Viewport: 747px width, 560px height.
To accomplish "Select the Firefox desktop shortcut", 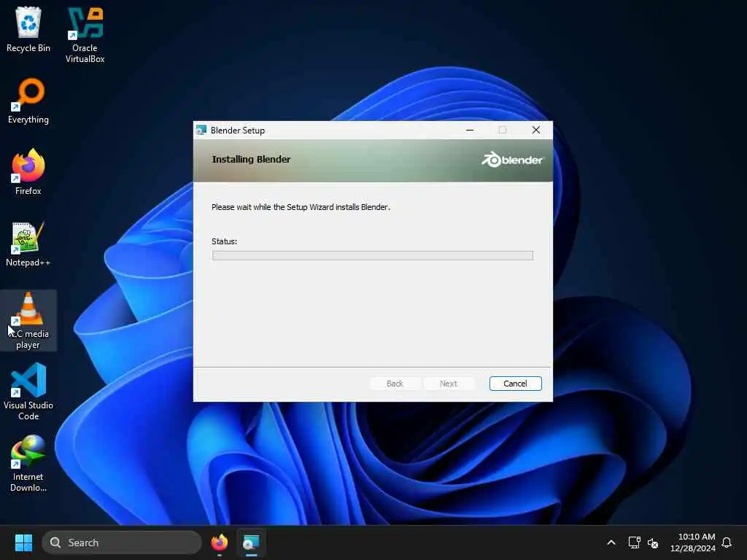I will (28, 172).
